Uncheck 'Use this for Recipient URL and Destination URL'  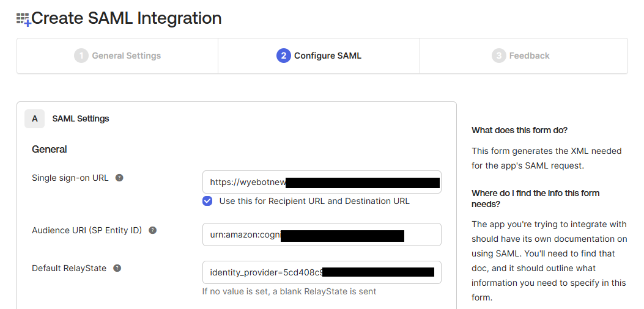tap(208, 201)
